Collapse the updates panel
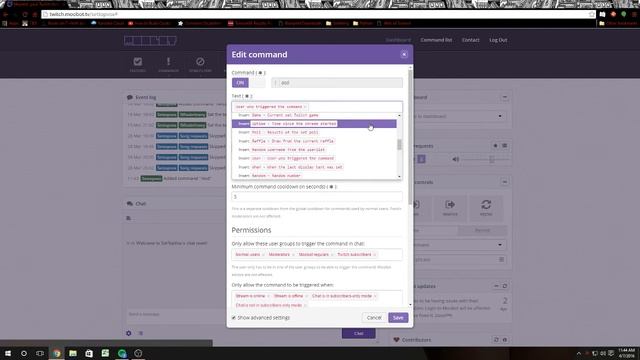The height and width of the screenshot is (360, 640). [496, 286]
